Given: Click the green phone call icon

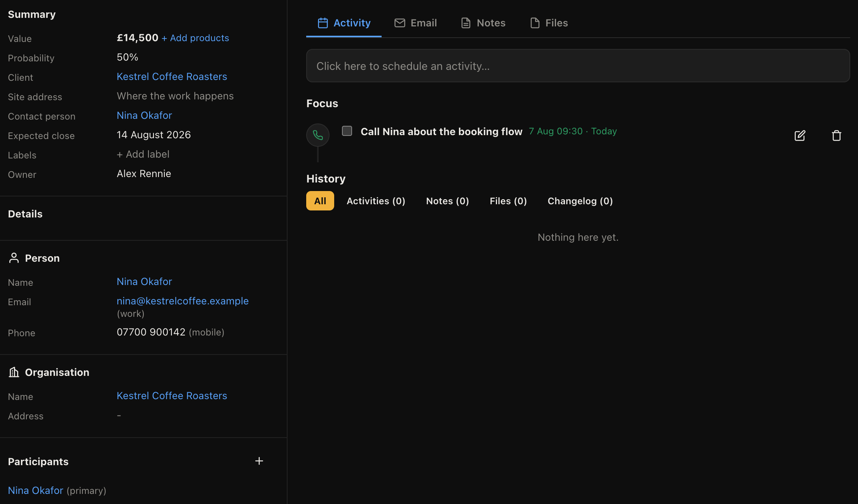Looking at the screenshot, I should click(318, 135).
